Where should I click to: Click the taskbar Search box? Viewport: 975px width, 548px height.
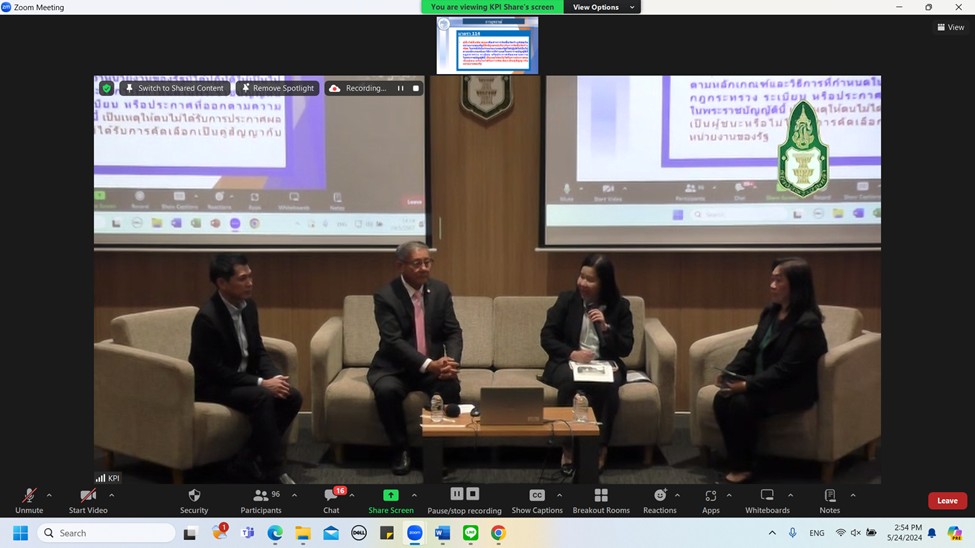tap(106, 533)
